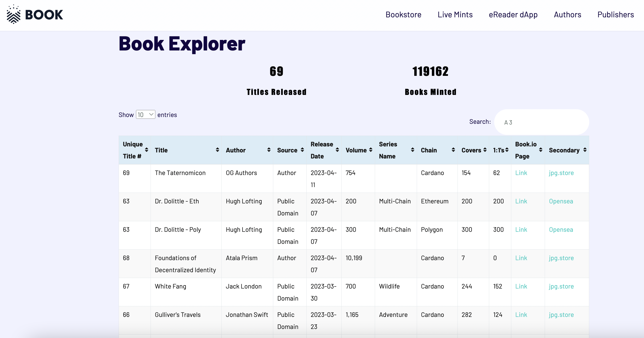
Task: Click Source column sort icon
Action: tap(302, 150)
